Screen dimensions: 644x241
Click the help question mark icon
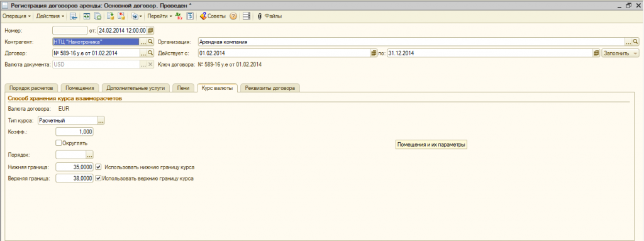coord(233,16)
